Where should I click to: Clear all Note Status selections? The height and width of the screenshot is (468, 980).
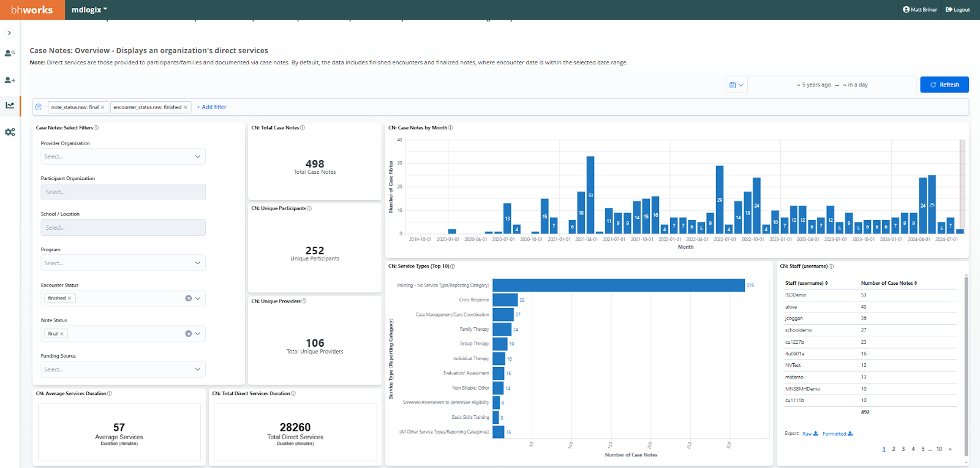[x=189, y=334]
